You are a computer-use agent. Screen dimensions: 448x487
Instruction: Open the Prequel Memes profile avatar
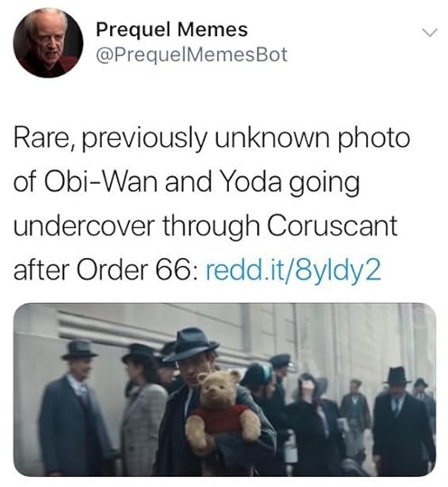click(48, 42)
